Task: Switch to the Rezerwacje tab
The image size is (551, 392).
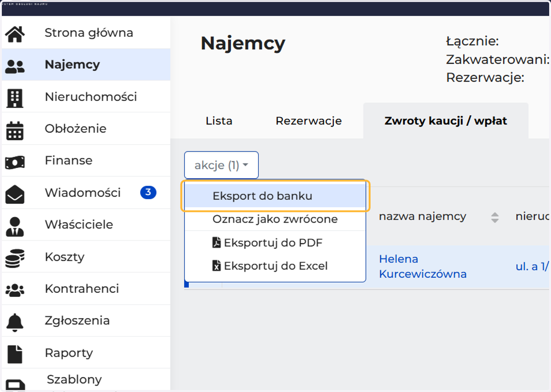Action: click(309, 121)
